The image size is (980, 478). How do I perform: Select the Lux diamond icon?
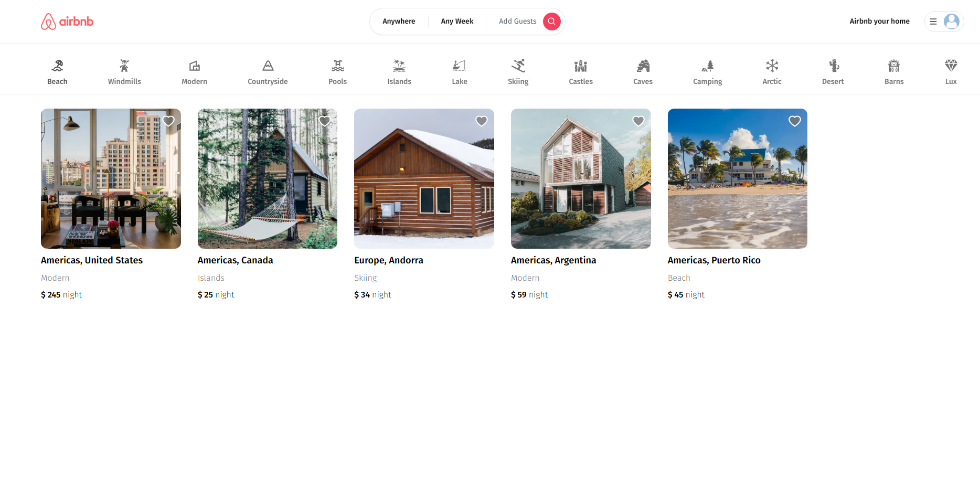point(951,66)
